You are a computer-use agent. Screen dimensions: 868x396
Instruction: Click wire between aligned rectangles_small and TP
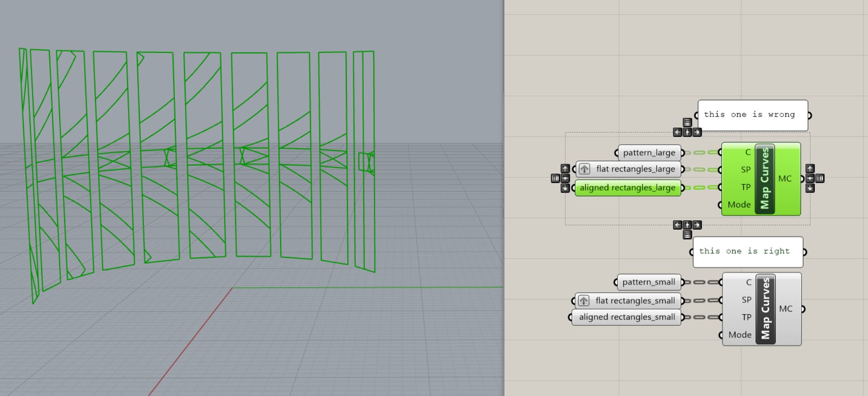point(701,317)
